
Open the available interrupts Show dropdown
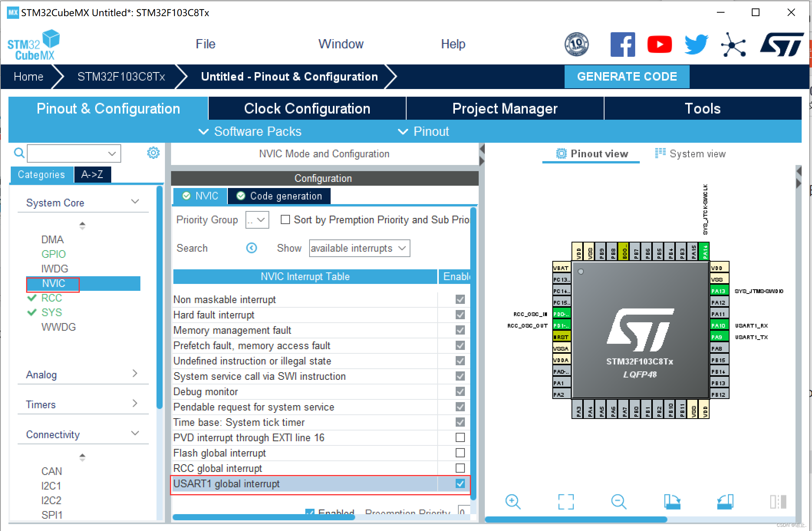[x=359, y=248]
